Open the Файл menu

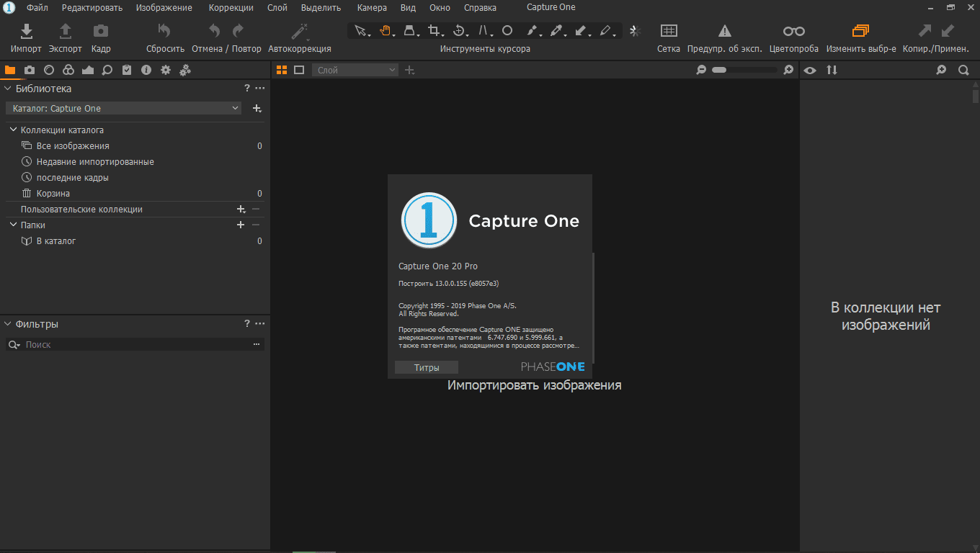coord(37,8)
